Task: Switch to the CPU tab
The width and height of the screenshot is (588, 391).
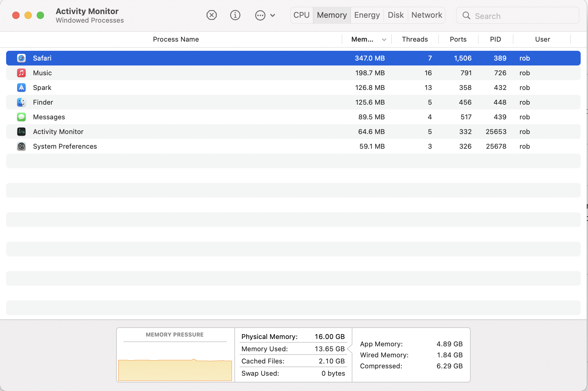Action: 302,15
